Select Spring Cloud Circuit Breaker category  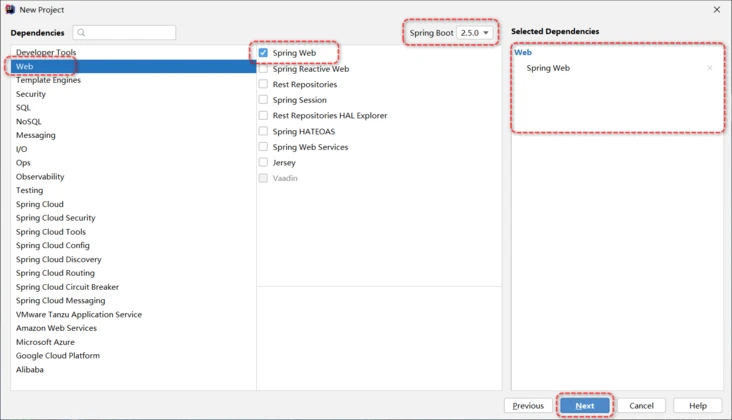coord(134,287)
